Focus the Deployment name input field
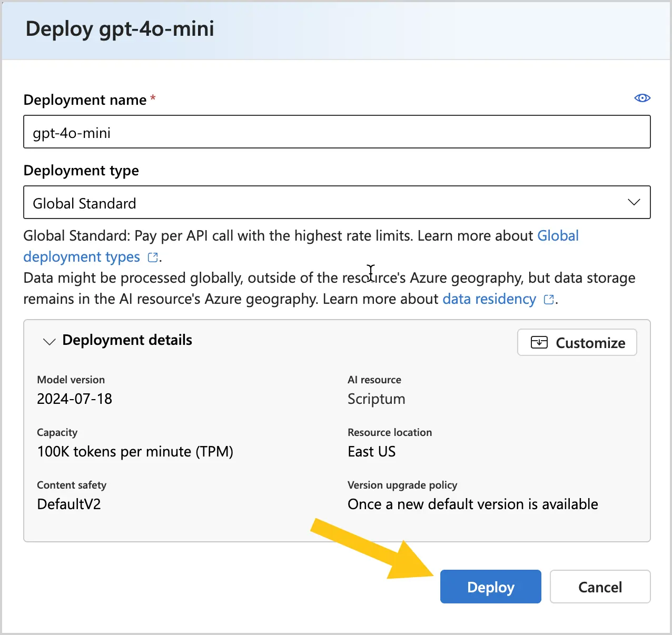 [x=337, y=132]
